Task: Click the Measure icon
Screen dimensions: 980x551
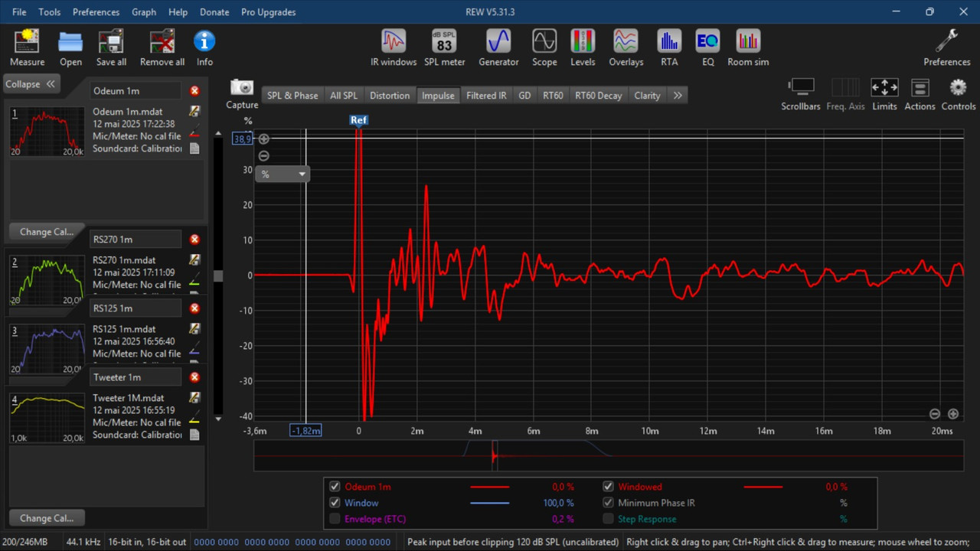Action: point(27,48)
